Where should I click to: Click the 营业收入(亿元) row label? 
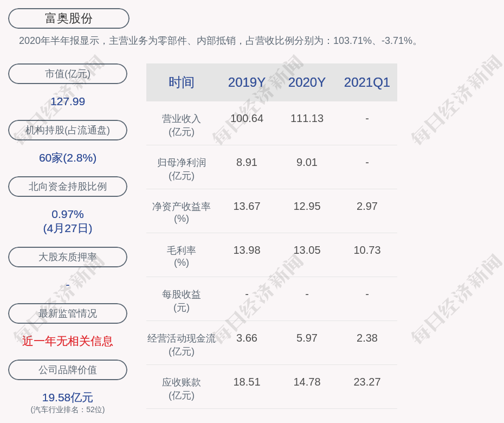182,125
